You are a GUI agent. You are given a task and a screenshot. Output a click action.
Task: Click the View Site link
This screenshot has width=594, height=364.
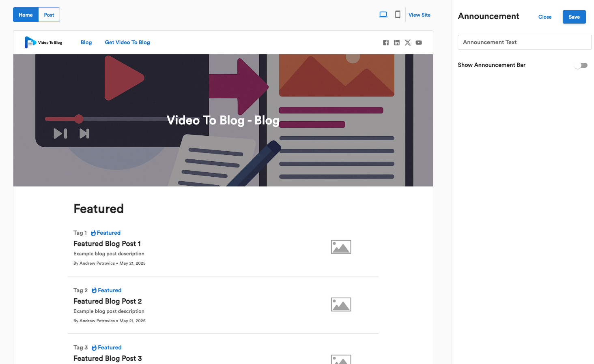[x=420, y=15]
